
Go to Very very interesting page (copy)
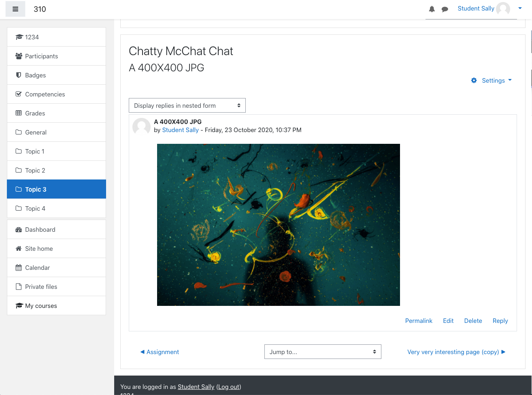(x=456, y=352)
